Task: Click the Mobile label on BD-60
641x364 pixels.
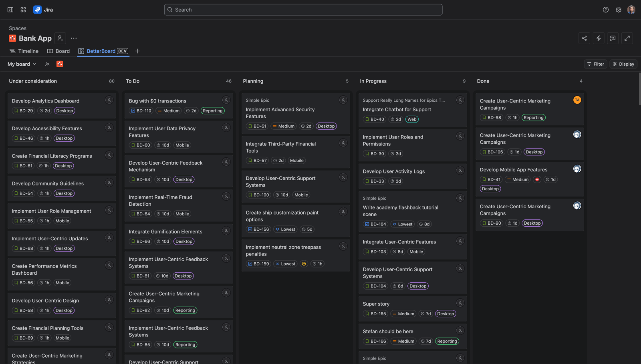Action: 182,145
